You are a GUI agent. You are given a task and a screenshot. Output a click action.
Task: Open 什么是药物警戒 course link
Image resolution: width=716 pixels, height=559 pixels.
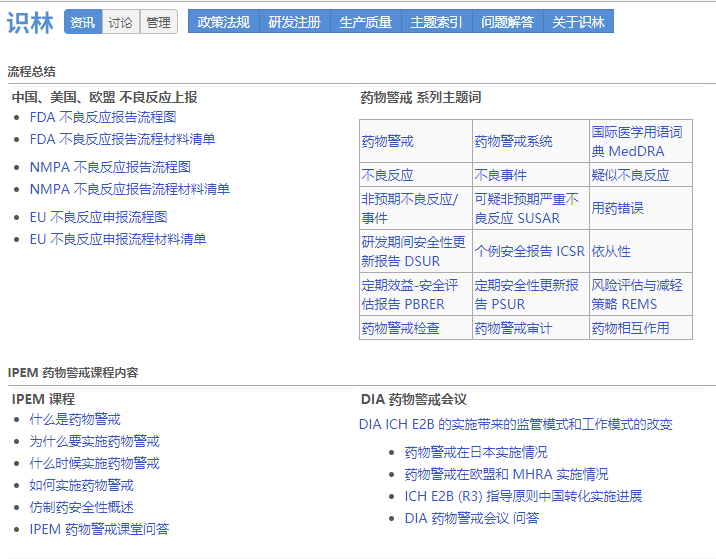click(x=75, y=419)
